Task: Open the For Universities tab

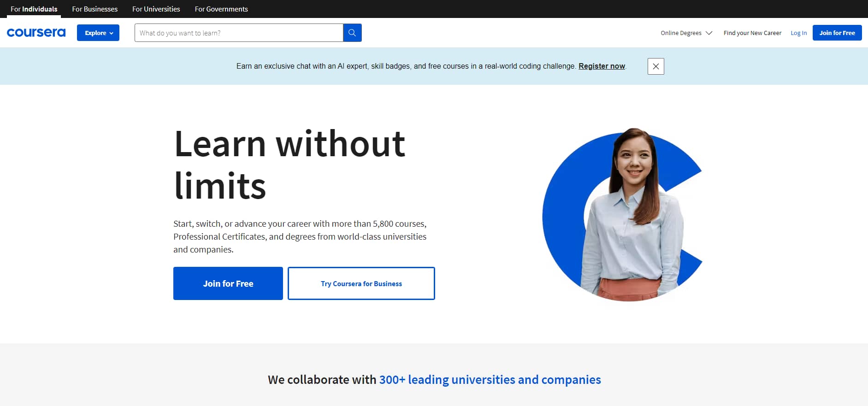Action: click(156, 9)
